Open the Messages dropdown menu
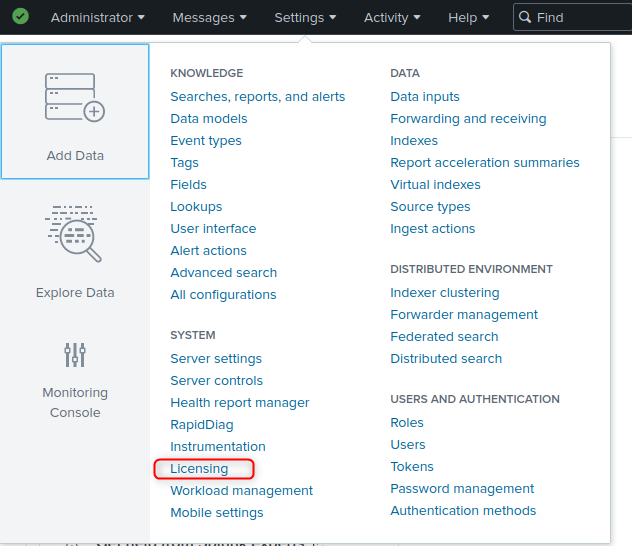Viewport: 632px width, 546px height. coord(209,17)
